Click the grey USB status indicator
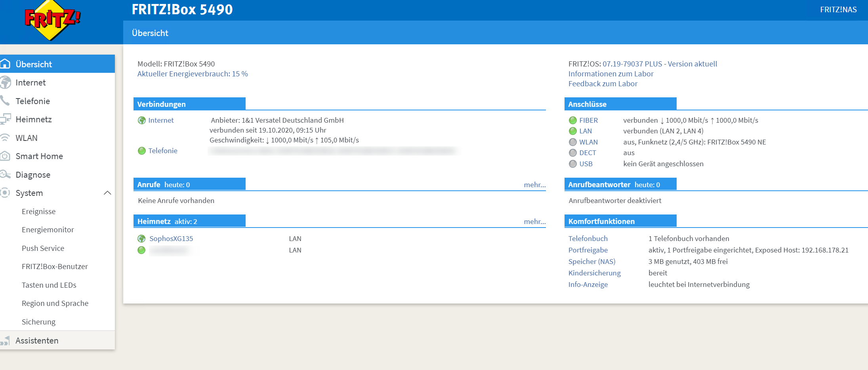868x370 pixels. [572, 164]
